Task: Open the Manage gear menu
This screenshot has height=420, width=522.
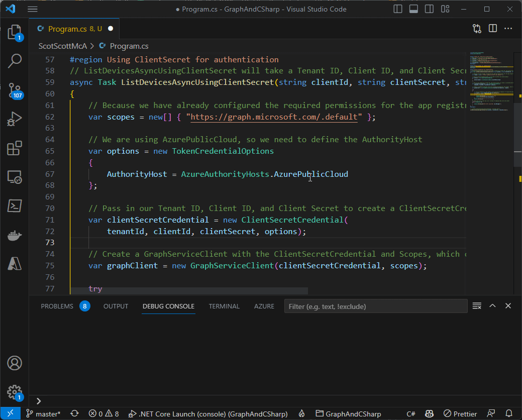Action: 15,392
